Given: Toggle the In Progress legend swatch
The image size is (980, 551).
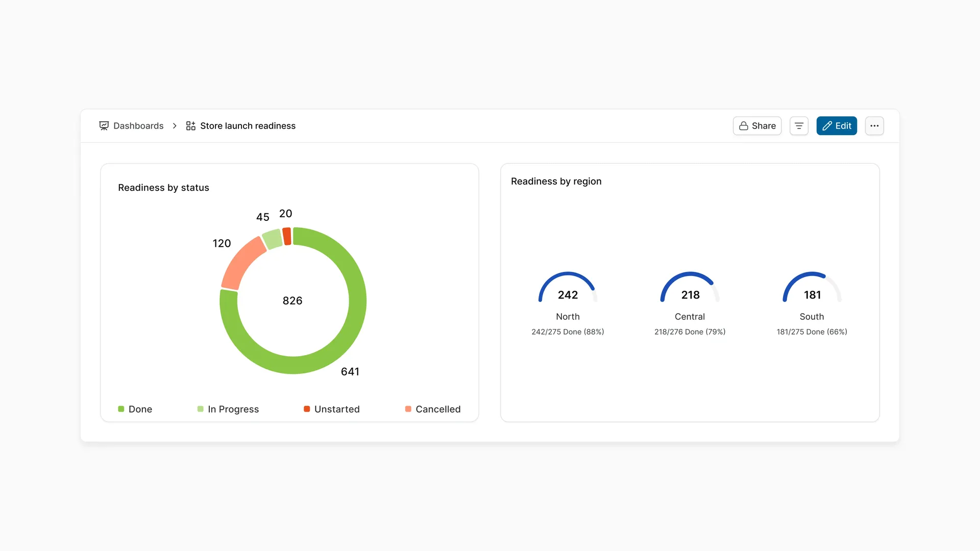Looking at the screenshot, I should (x=200, y=409).
